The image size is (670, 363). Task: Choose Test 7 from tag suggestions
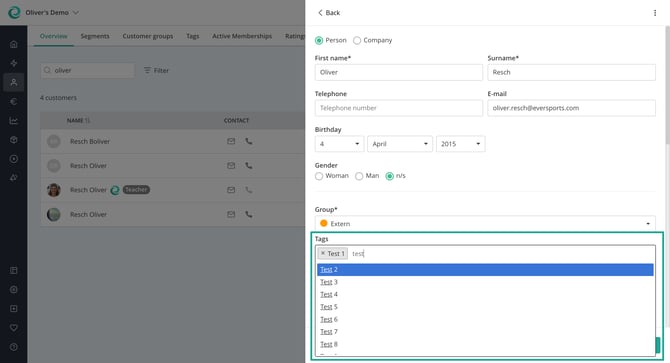pyautogui.click(x=485, y=331)
